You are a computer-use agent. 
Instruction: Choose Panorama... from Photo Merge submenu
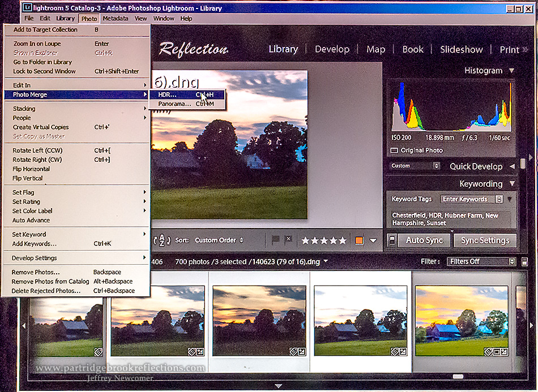[187, 104]
